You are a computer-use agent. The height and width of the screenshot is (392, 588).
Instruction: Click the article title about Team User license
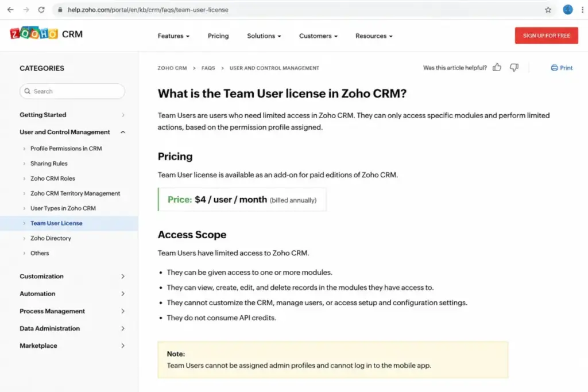point(282,94)
